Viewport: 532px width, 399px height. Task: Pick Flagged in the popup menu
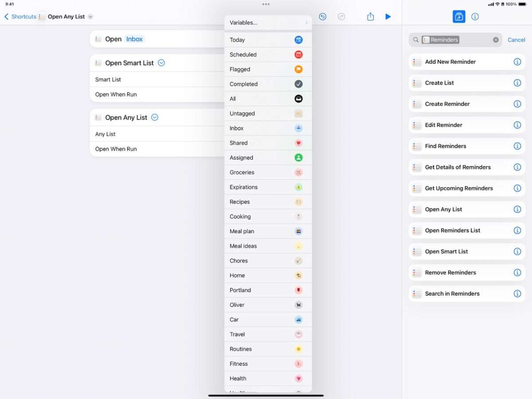point(268,69)
